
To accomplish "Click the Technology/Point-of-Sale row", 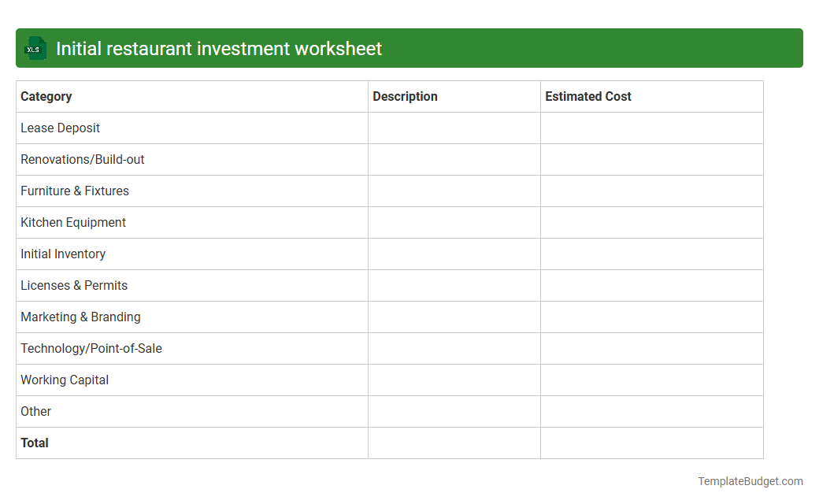I will 91,348.
